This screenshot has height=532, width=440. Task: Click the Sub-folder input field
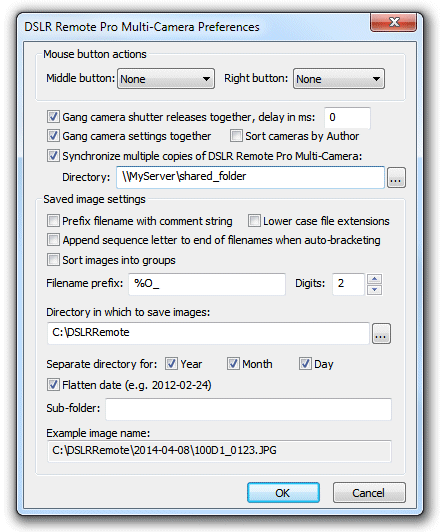point(248,409)
